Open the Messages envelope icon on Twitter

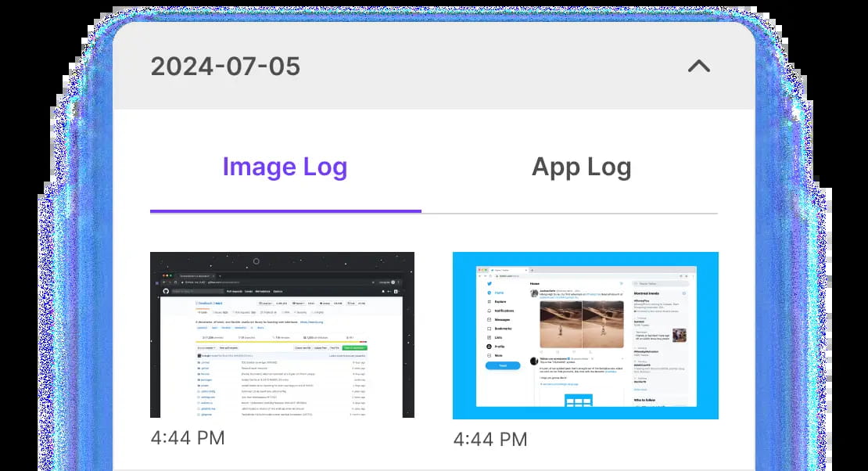point(489,320)
